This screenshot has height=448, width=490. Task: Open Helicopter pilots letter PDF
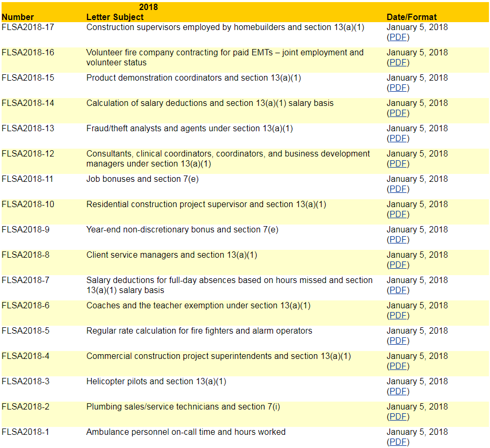tap(398, 392)
